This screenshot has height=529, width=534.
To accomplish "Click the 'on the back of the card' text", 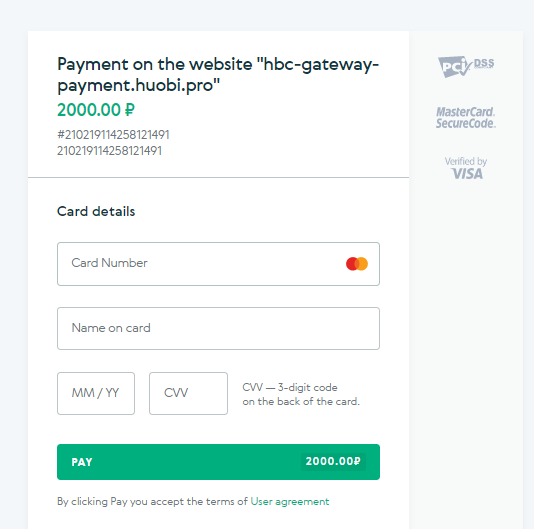I will (301, 402).
